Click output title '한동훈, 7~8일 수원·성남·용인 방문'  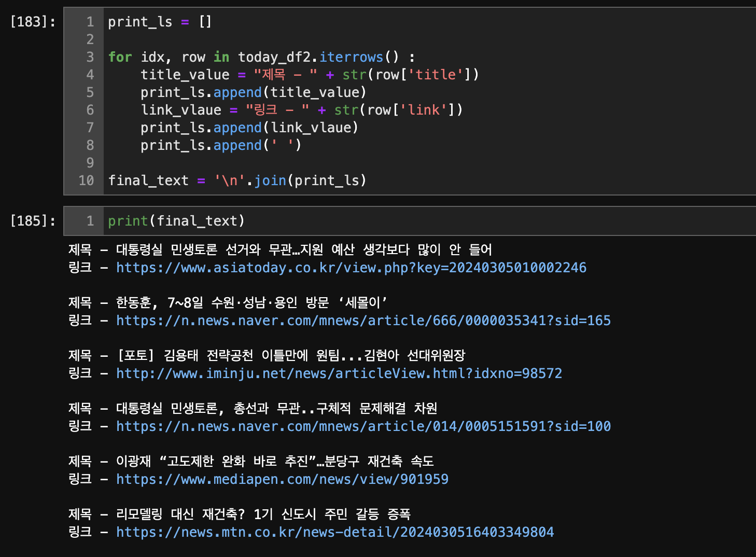(x=251, y=303)
